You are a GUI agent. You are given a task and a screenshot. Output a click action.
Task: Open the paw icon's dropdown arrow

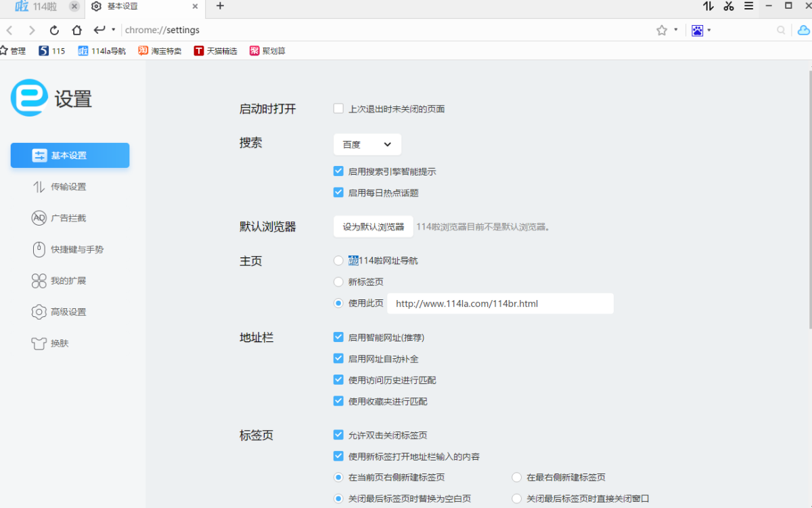click(x=708, y=30)
